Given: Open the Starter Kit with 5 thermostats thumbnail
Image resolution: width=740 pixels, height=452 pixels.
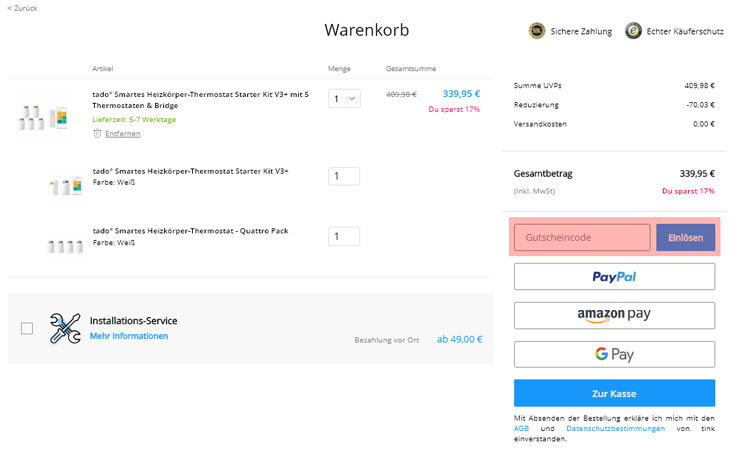Looking at the screenshot, I should (43, 117).
